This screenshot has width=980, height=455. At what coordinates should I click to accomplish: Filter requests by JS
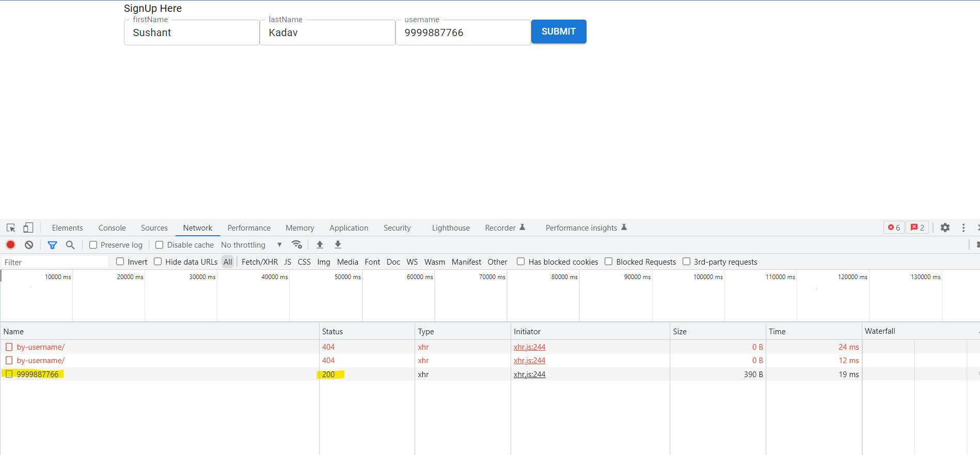click(x=288, y=262)
